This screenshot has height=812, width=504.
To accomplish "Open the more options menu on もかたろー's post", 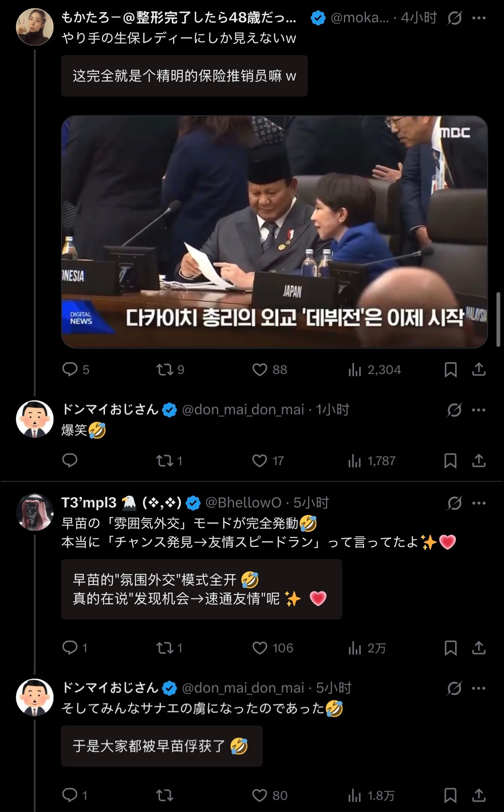I will point(479,18).
